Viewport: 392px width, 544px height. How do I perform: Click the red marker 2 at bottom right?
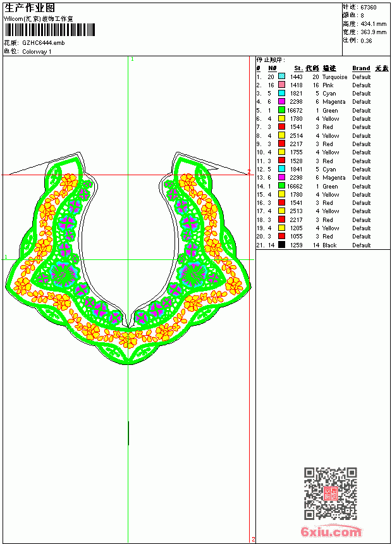pyautogui.click(x=254, y=539)
